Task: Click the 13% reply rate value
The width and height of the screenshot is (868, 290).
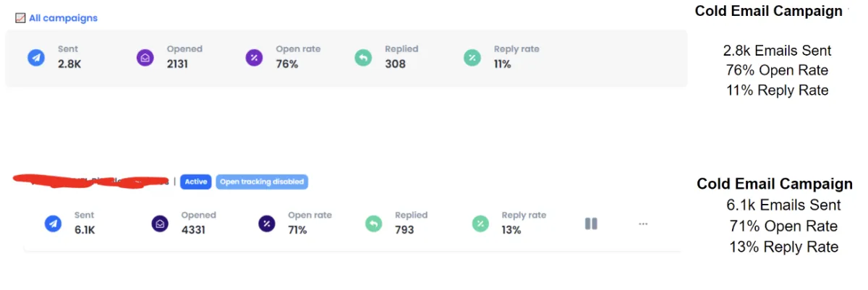Action: pos(511,230)
